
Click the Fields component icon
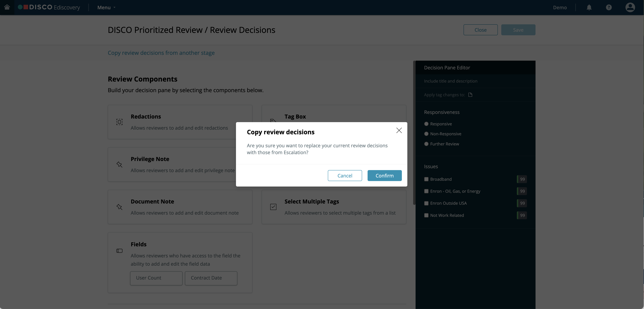coord(119,251)
